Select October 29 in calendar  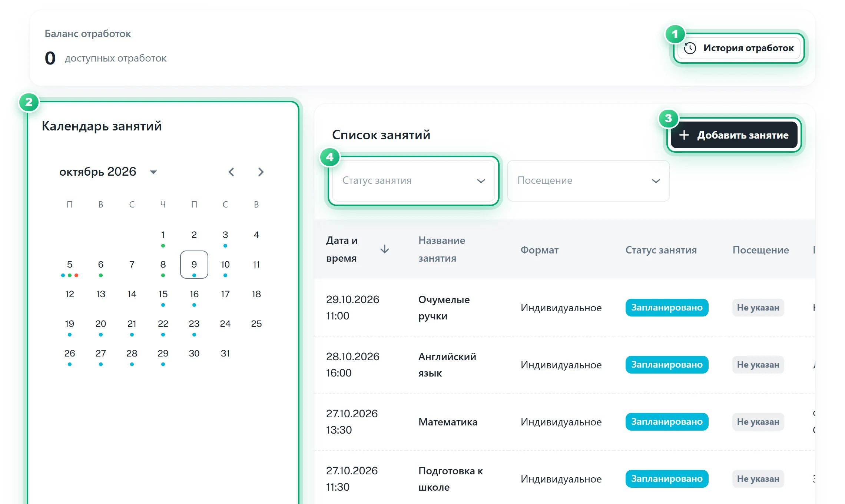(163, 354)
